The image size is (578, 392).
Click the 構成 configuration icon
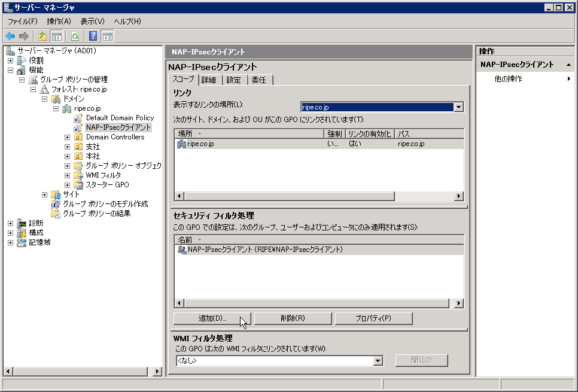pos(22,233)
